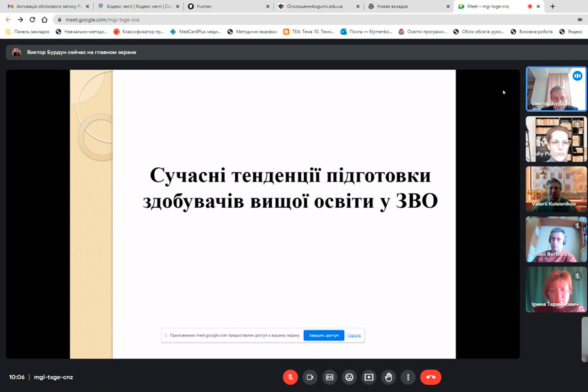Click the Закрыть доступ button
Screen dimensions: 588x392
pos(323,335)
